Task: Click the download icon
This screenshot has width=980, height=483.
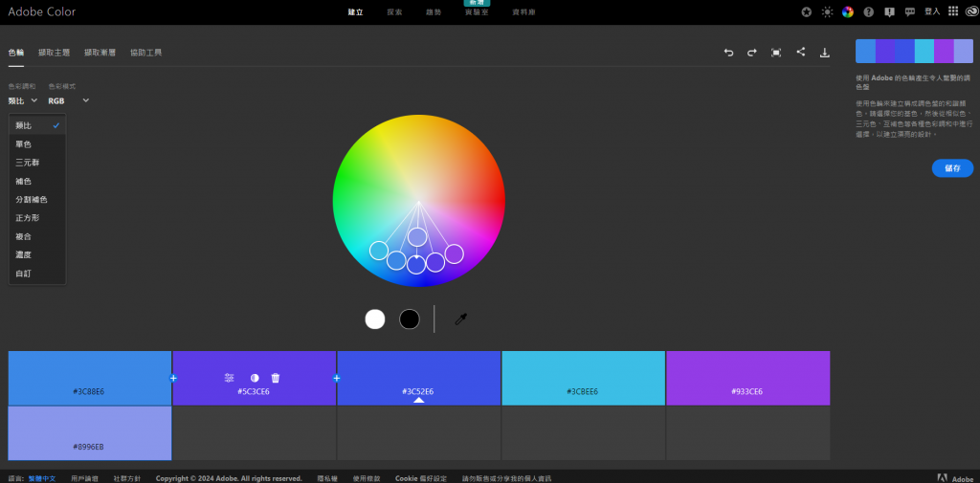Action: (824, 53)
